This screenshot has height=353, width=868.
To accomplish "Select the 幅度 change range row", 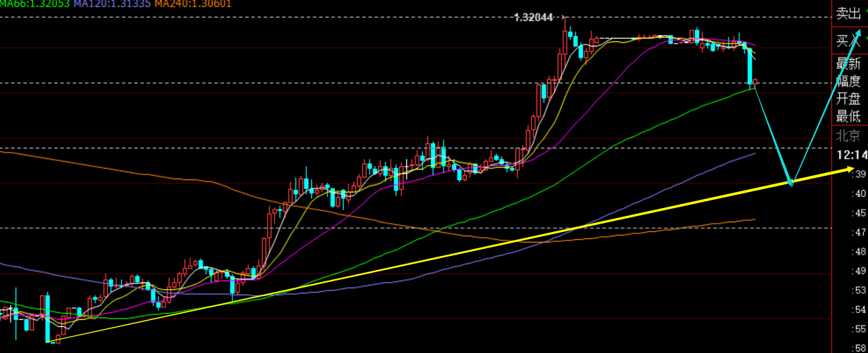I will click(850, 82).
